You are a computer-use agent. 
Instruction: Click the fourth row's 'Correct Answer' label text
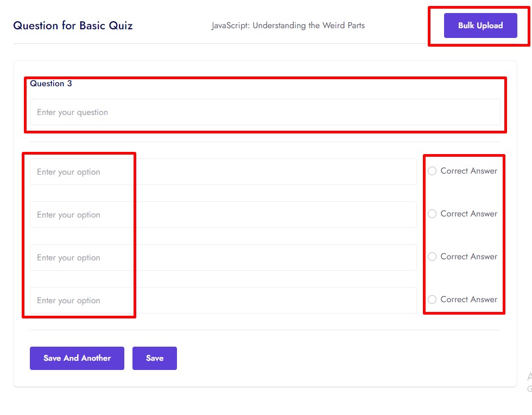468,299
